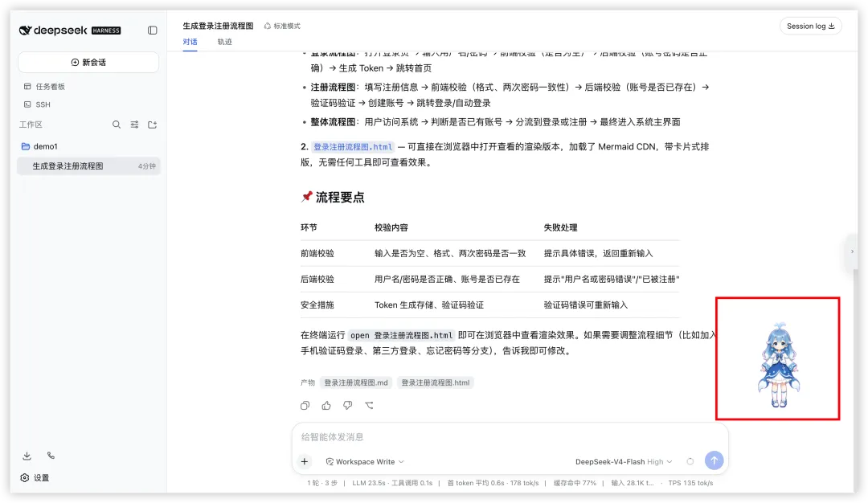
Task: Click the page title 生成登录注册流程图 in header
Action: pos(218,26)
